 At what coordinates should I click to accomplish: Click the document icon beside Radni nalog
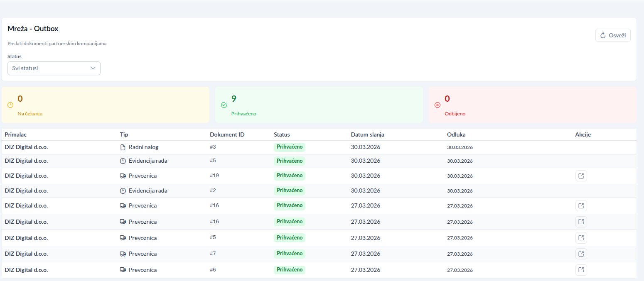click(123, 147)
